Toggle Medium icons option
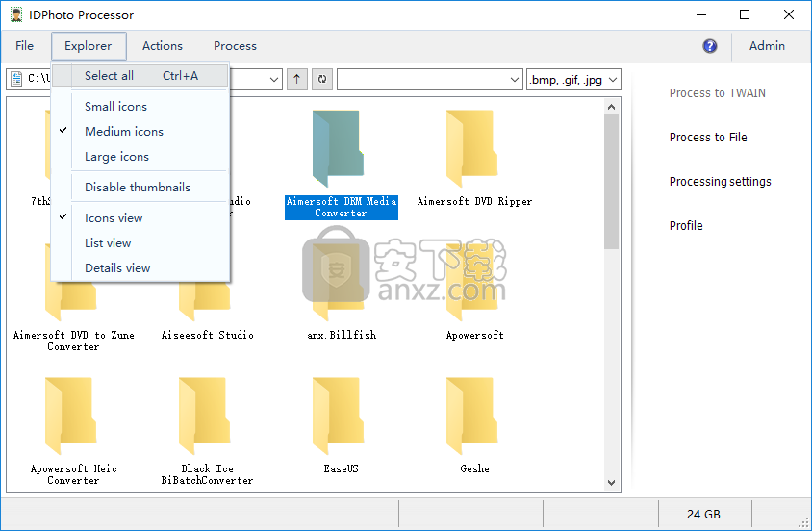The width and height of the screenshot is (812, 531). [x=140, y=132]
